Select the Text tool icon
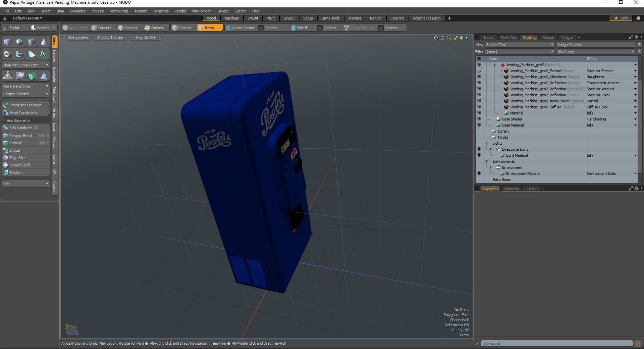 pos(44,54)
